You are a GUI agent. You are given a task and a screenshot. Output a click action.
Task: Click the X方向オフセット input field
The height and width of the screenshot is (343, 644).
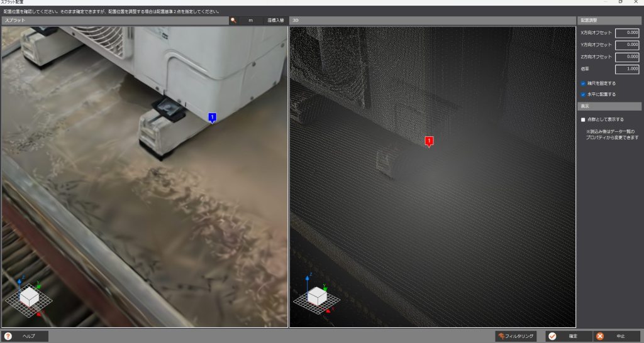click(626, 33)
